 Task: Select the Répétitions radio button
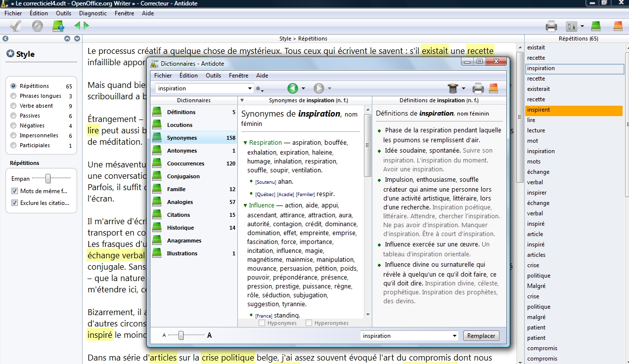click(13, 86)
